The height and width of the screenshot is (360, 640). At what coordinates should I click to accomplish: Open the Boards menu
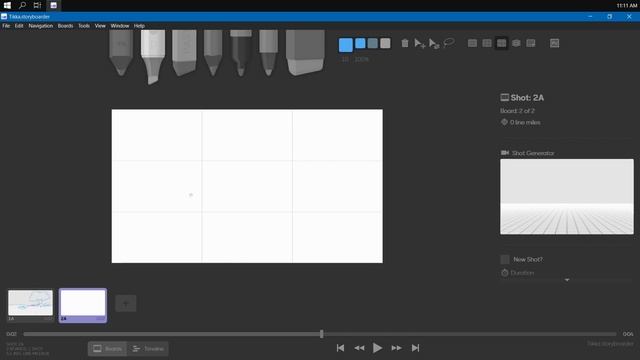(x=65, y=26)
